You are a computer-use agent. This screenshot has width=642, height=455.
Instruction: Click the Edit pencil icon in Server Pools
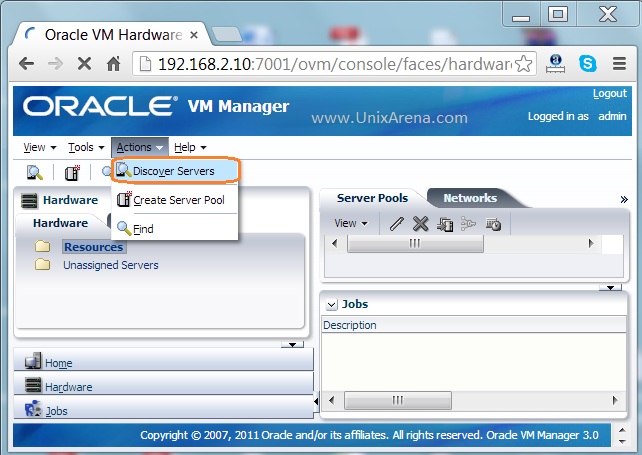[396, 224]
